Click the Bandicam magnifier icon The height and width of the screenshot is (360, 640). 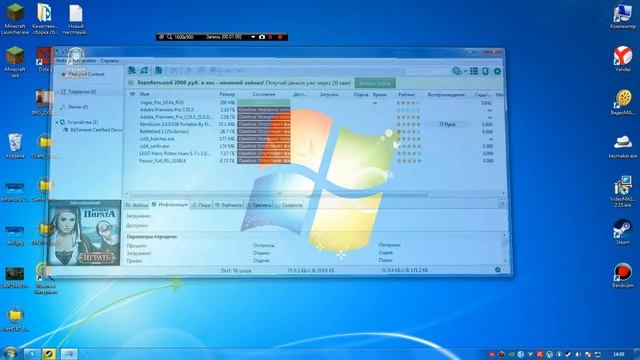169,37
